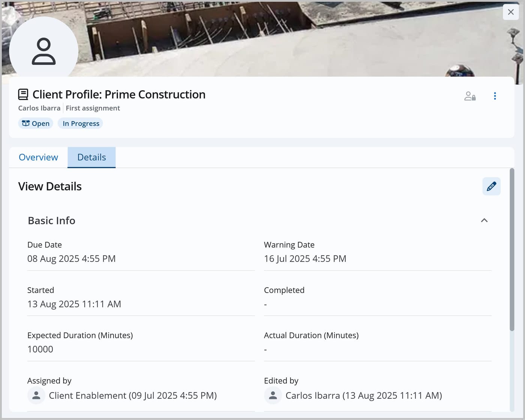Click the vertical scrollbar in details panel

tap(512, 250)
